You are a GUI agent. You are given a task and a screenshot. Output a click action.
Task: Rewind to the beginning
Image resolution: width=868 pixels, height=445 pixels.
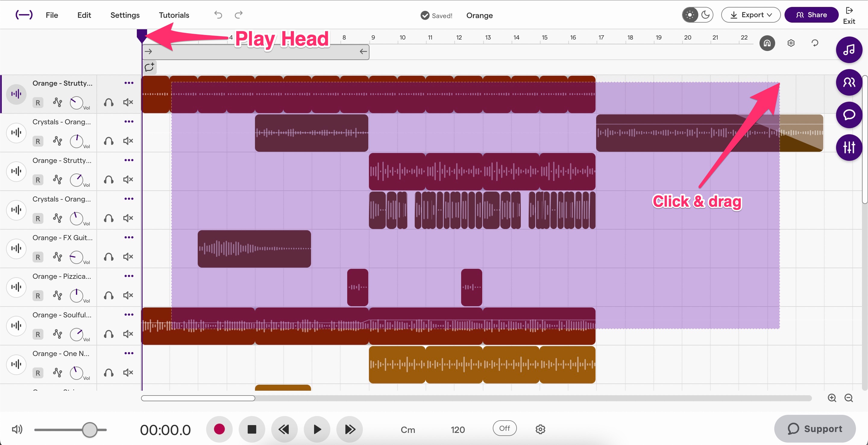coord(284,429)
